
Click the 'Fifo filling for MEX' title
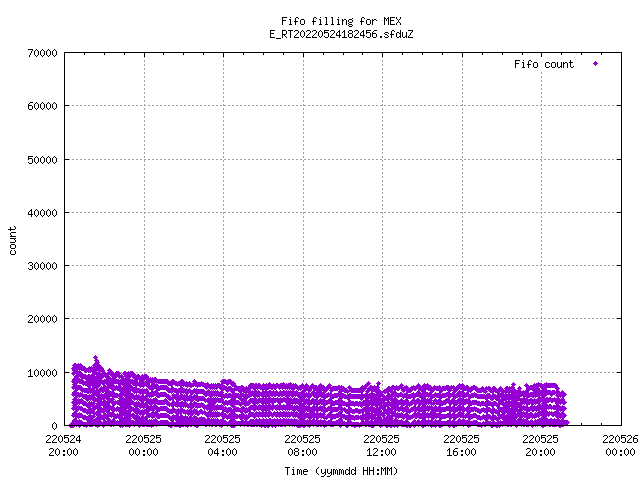pyautogui.click(x=341, y=21)
